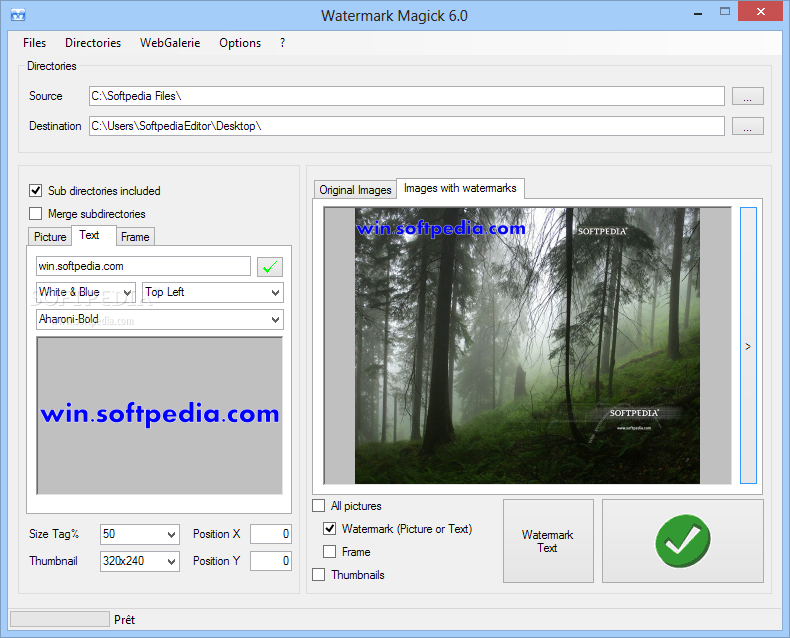The width and height of the screenshot is (790, 638).
Task: Open the ? help menu
Action: pyautogui.click(x=282, y=43)
